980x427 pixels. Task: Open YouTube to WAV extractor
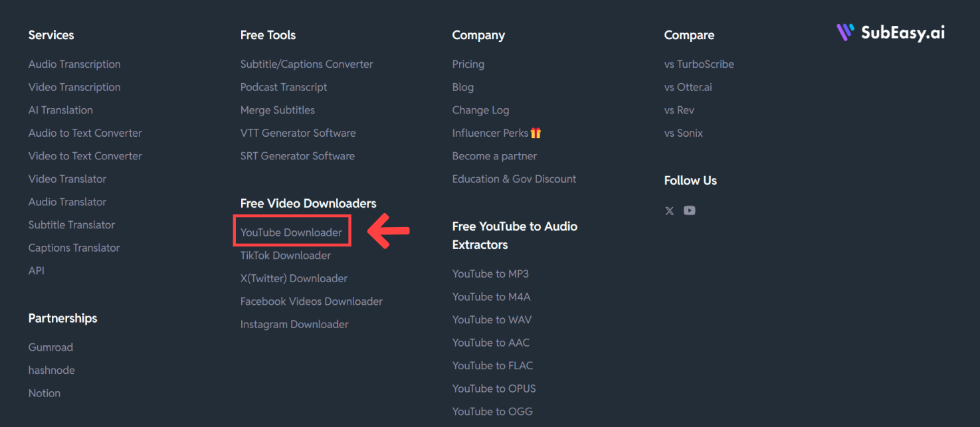click(x=492, y=320)
